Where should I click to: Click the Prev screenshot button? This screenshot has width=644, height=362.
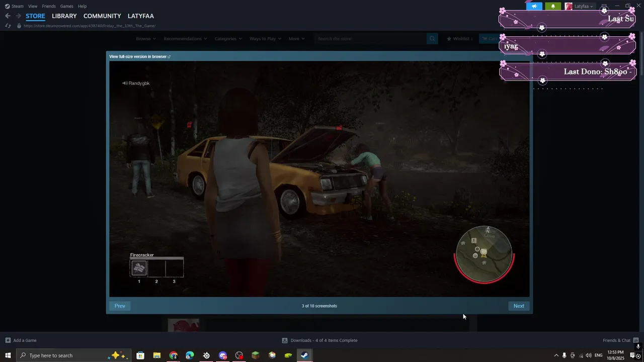[120, 306]
